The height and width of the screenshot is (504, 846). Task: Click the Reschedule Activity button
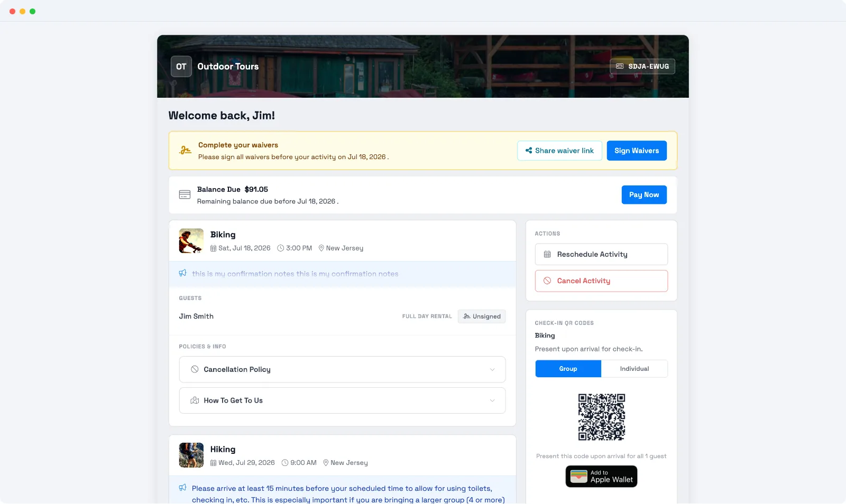601,255
